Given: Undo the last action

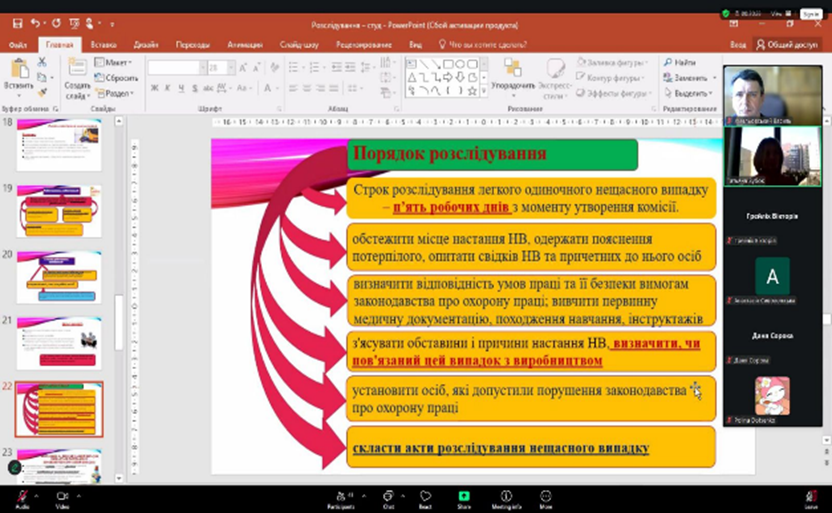Looking at the screenshot, I should pyautogui.click(x=35, y=23).
